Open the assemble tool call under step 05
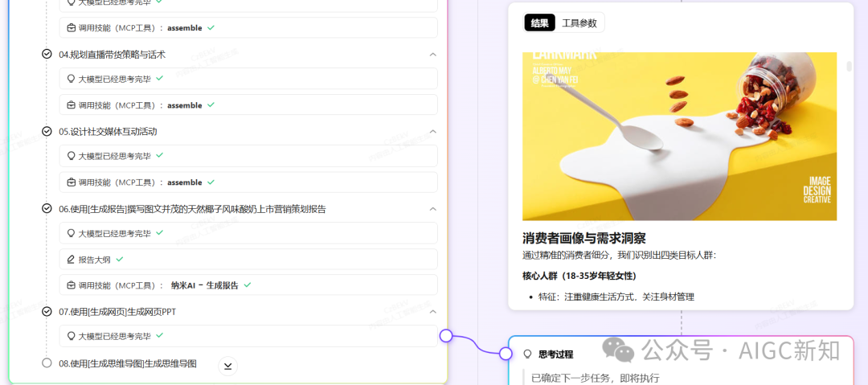 click(248, 182)
